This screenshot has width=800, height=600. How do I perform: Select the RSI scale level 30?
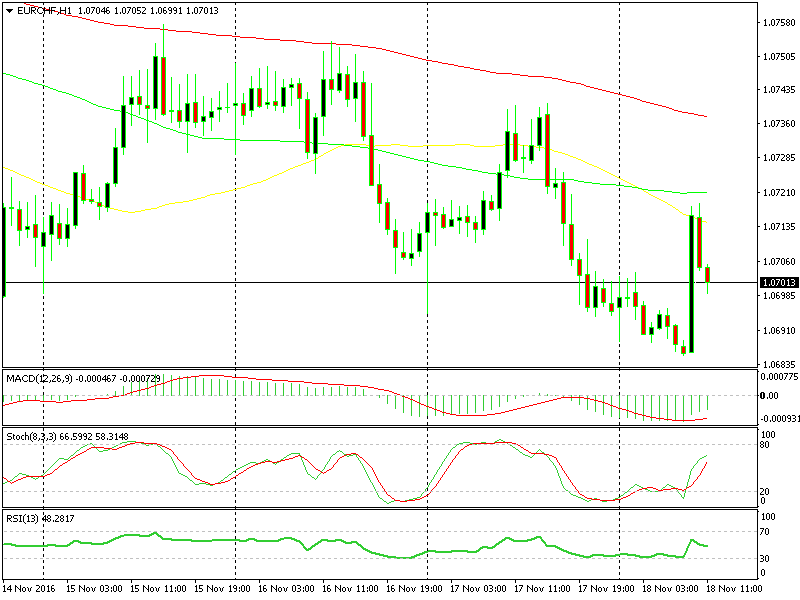pyautogui.click(x=765, y=559)
